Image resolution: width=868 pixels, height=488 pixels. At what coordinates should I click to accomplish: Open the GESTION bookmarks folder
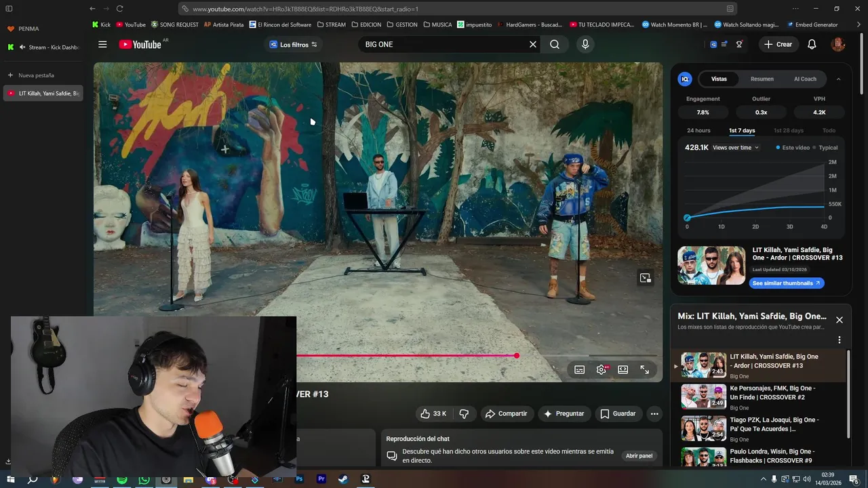[402, 24]
